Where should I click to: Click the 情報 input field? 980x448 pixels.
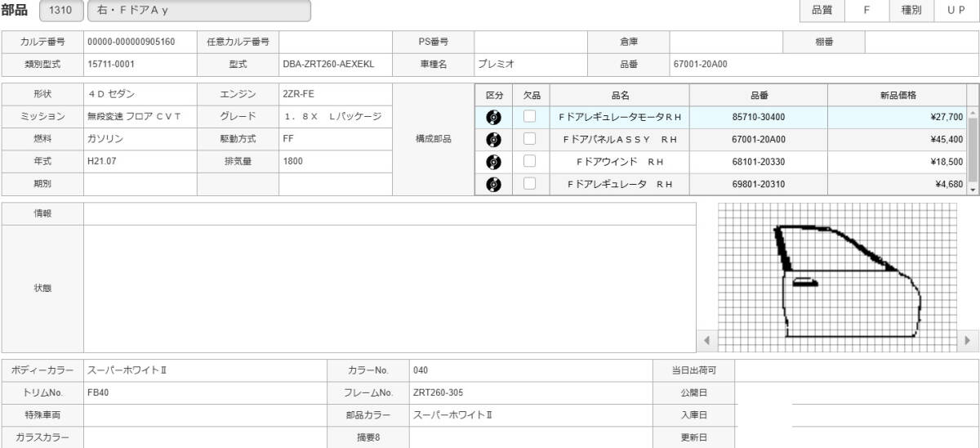(390, 213)
